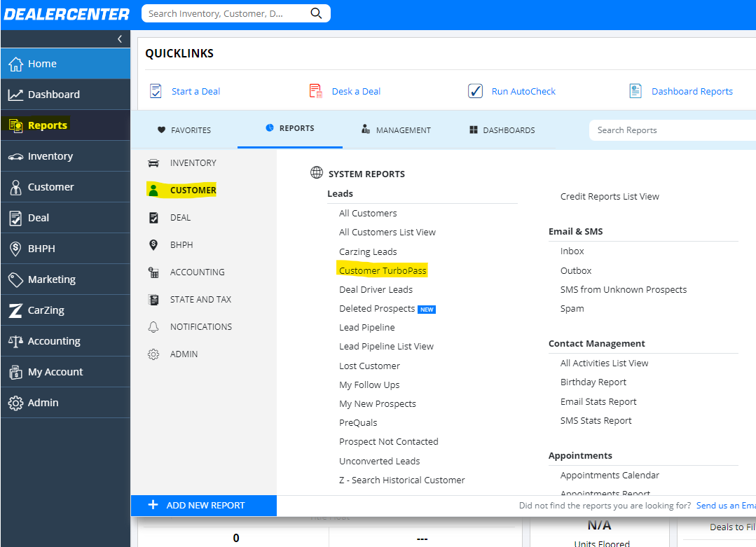Click the search magnifier in the top bar
This screenshot has width=756, height=547.
coord(316,13)
